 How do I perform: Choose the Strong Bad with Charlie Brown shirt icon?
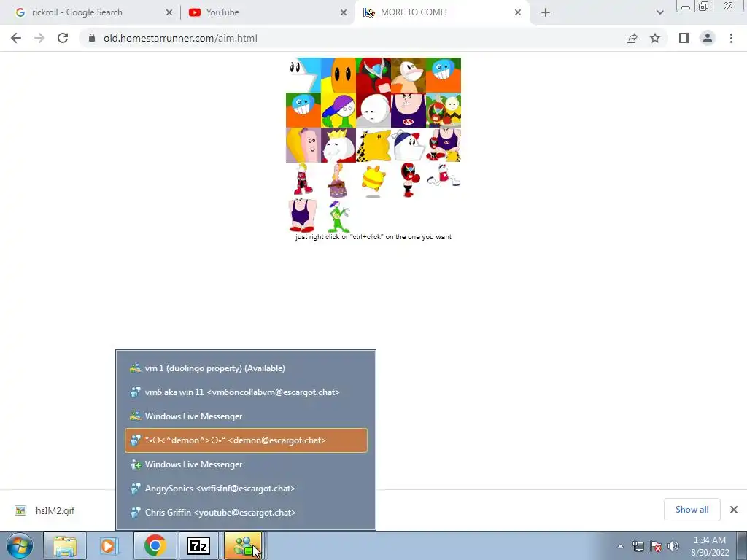tap(444, 111)
